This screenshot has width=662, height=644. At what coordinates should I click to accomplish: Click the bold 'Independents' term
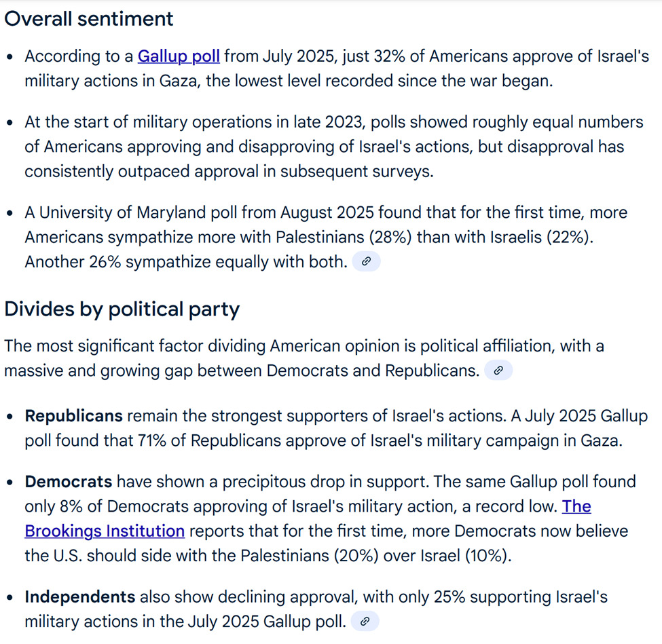[80, 596]
